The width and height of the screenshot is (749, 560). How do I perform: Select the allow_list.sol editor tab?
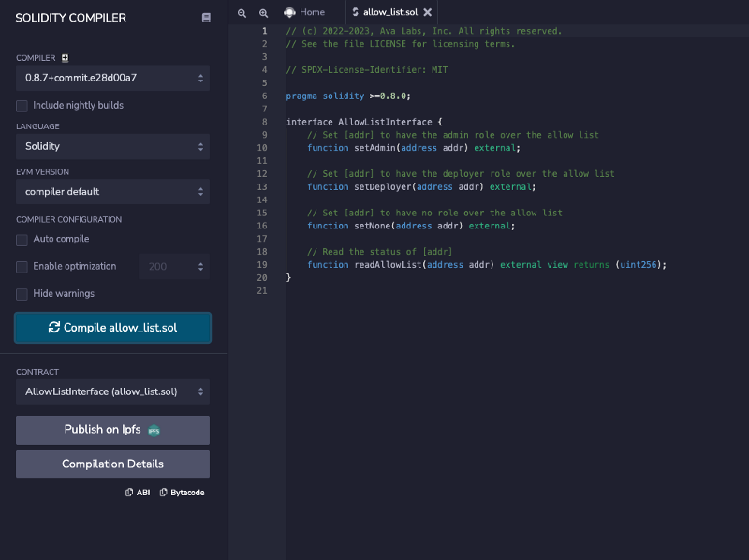[390, 12]
